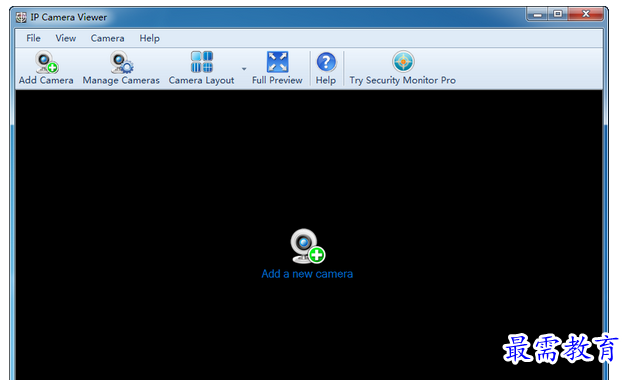Open the View menu
This screenshot has height=380, width=627.
[x=66, y=38]
